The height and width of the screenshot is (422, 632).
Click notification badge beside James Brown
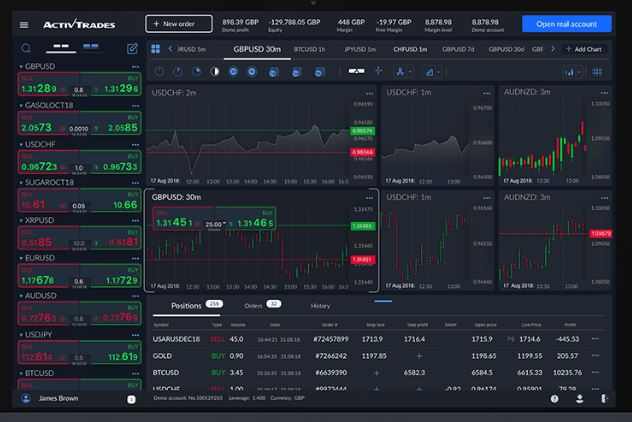[131, 399]
